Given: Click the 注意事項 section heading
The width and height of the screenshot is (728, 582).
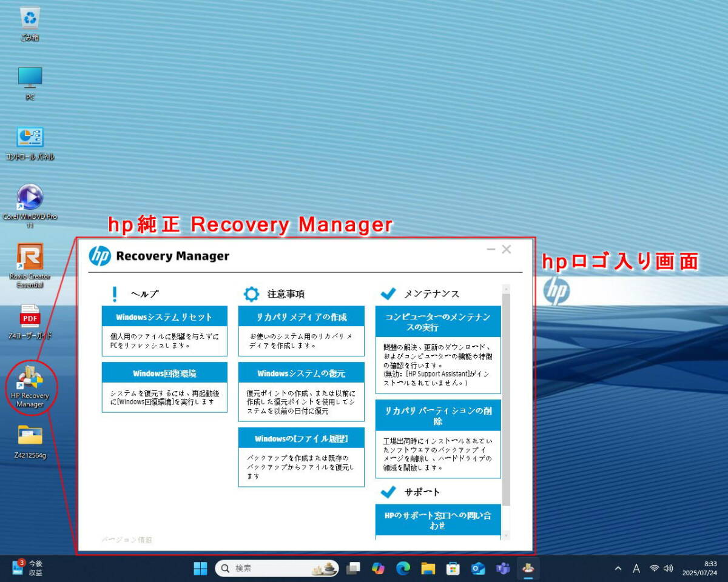Looking at the screenshot, I should click(x=286, y=294).
